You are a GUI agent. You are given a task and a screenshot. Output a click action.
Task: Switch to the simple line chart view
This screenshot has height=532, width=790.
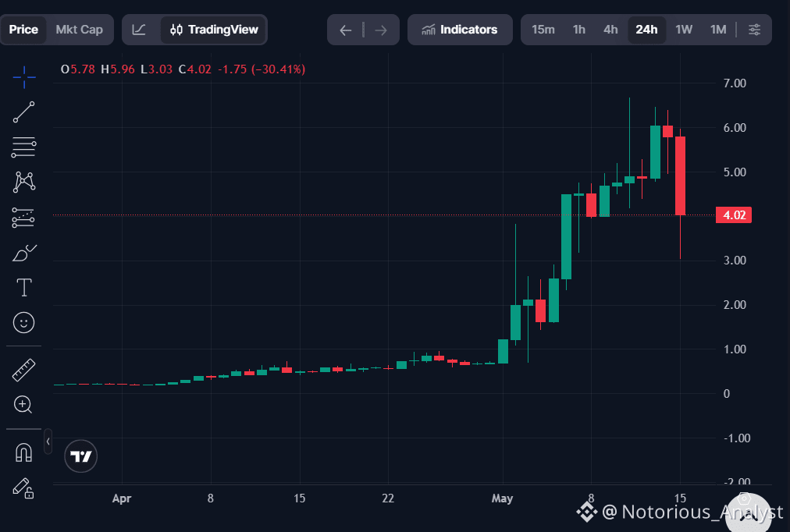(139, 30)
